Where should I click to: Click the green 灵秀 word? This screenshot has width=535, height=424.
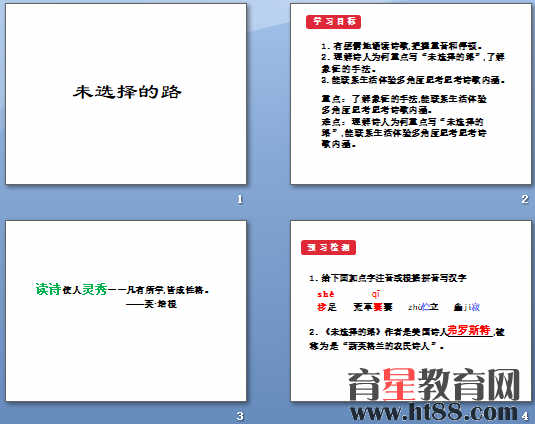(95, 289)
